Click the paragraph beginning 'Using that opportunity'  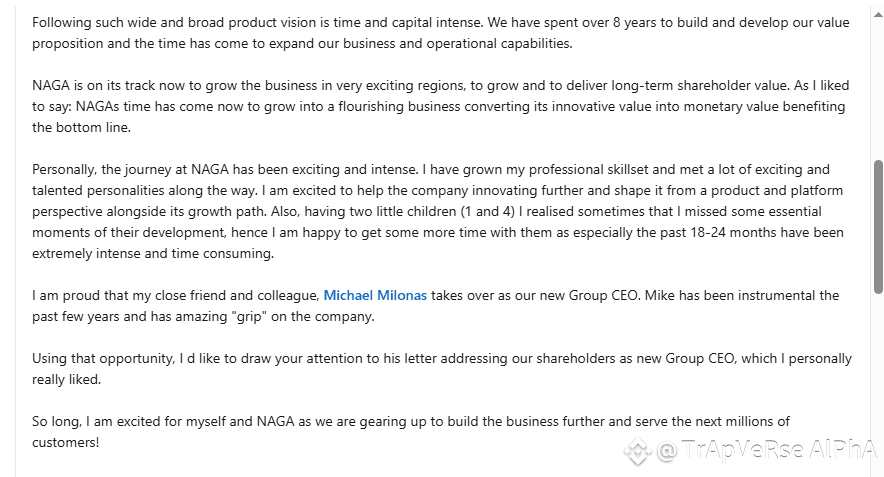441,369
